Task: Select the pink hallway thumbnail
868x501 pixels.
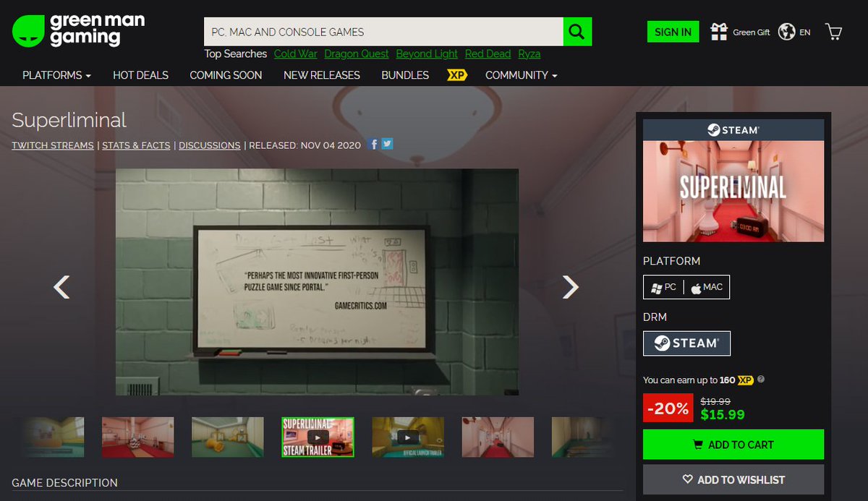Action: tap(498, 437)
